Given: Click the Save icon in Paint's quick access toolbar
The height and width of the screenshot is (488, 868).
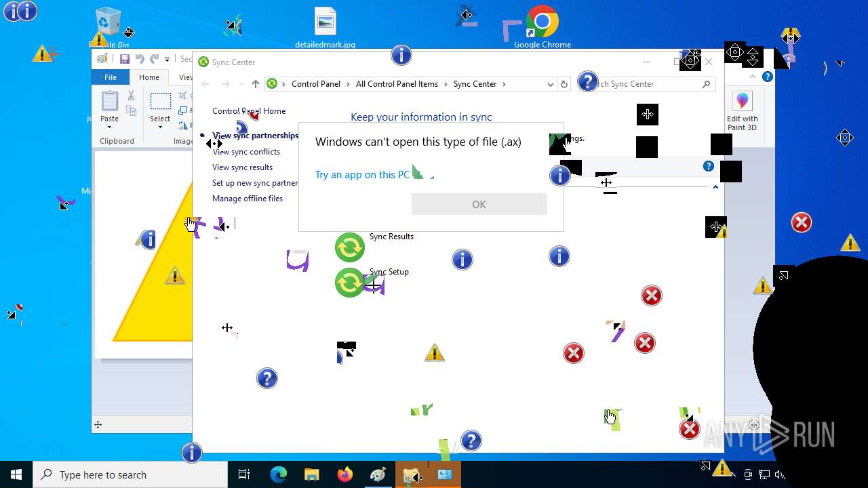Looking at the screenshot, I should click(x=124, y=59).
